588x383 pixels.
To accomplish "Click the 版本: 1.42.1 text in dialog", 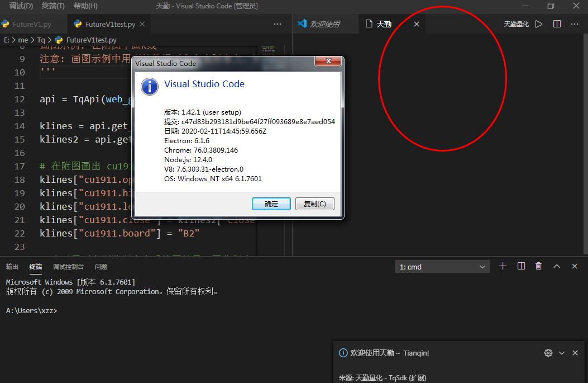I will point(203,112).
